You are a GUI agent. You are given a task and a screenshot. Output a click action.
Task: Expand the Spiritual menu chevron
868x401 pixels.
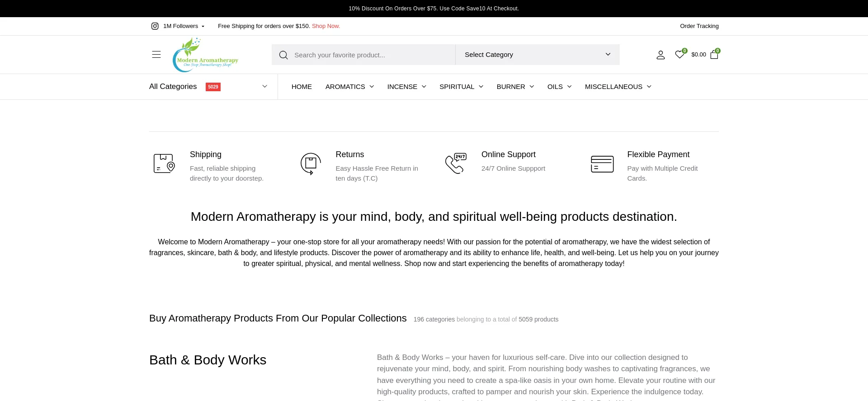[x=481, y=87]
